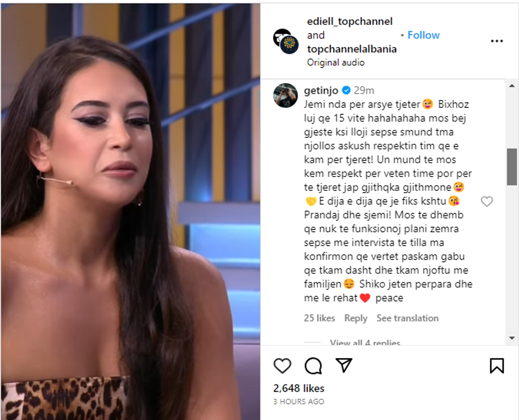The image size is (519, 420).
Task: Open the three-dot more options menu
Action: click(x=497, y=41)
